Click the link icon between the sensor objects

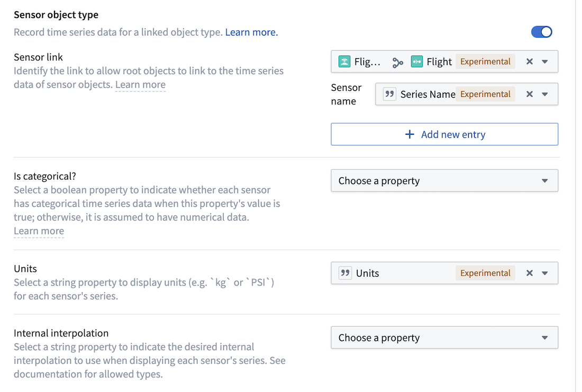[397, 62]
